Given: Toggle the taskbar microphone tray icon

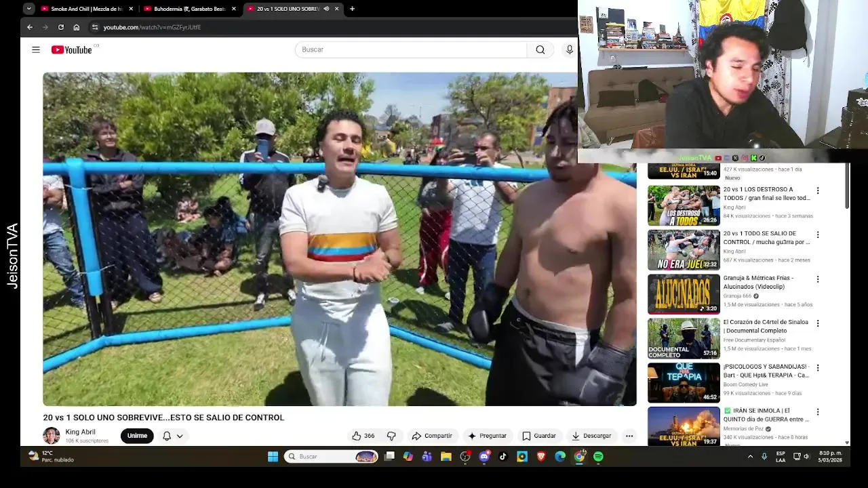Looking at the screenshot, I should (764, 457).
